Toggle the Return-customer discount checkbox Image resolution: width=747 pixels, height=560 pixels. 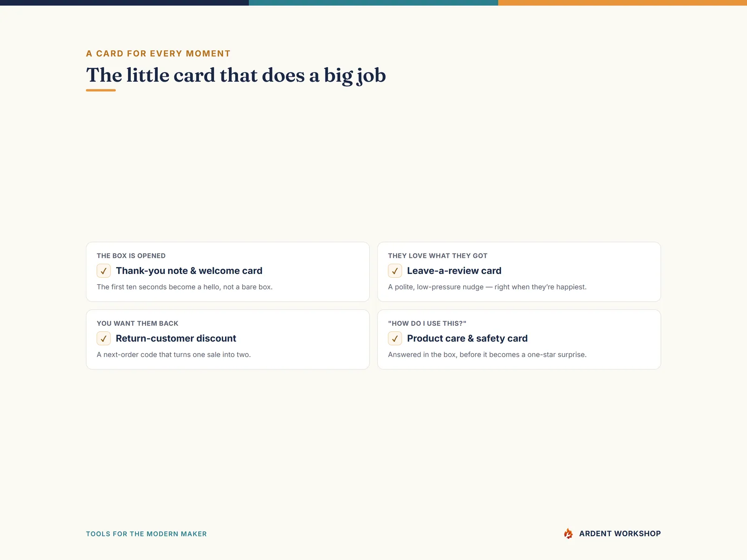[104, 338]
